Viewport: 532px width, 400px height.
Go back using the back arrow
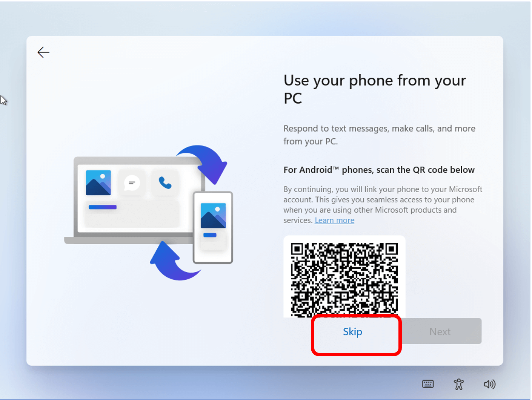point(43,52)
